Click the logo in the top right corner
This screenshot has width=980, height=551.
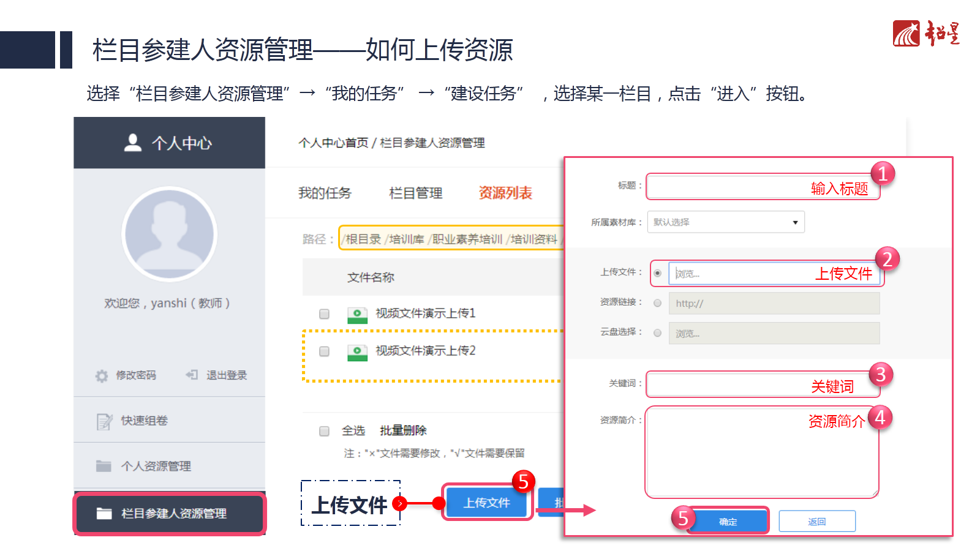pyautogui.click(x=926, y=33)
